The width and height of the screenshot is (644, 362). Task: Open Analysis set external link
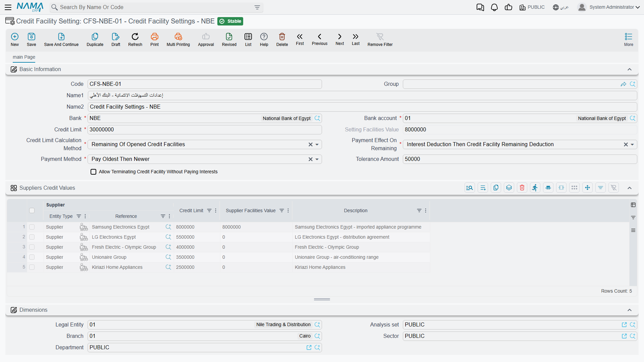pos(624,325)
